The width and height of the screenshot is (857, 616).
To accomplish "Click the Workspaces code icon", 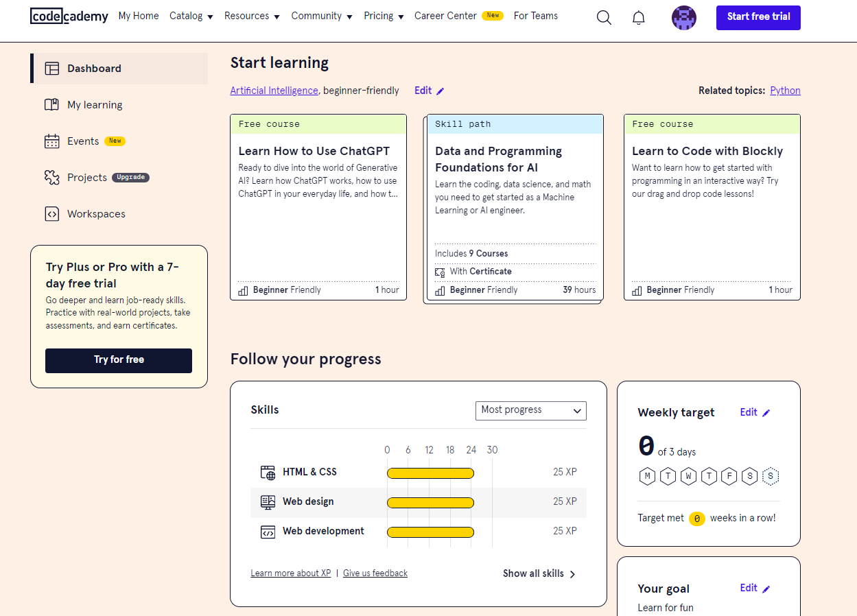I will [52, 214].
